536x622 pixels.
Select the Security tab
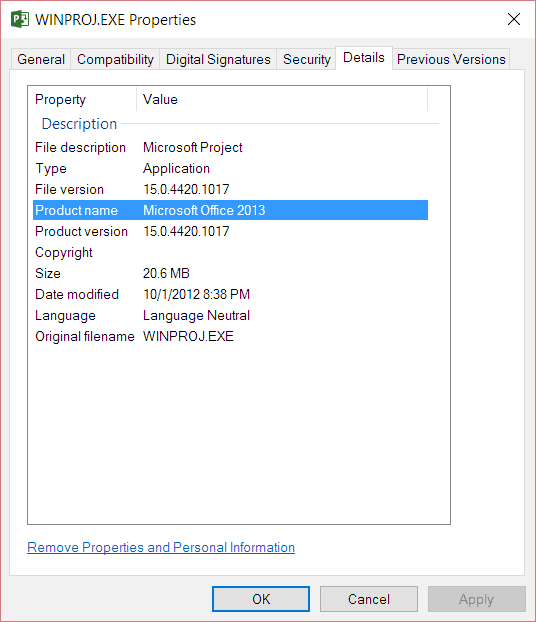(x=306, y=59)
